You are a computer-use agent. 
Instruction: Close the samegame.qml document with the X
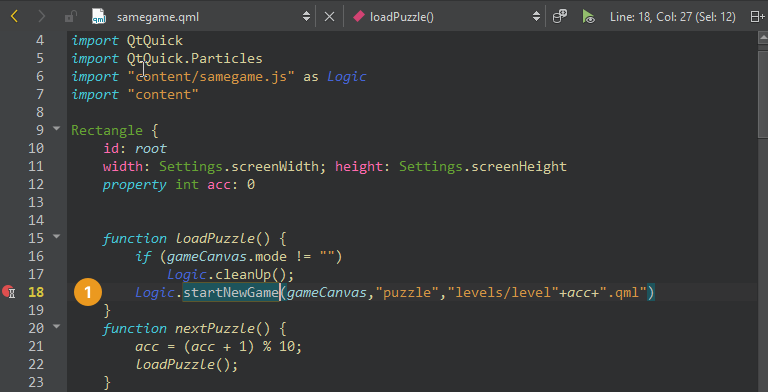[330, 17]
